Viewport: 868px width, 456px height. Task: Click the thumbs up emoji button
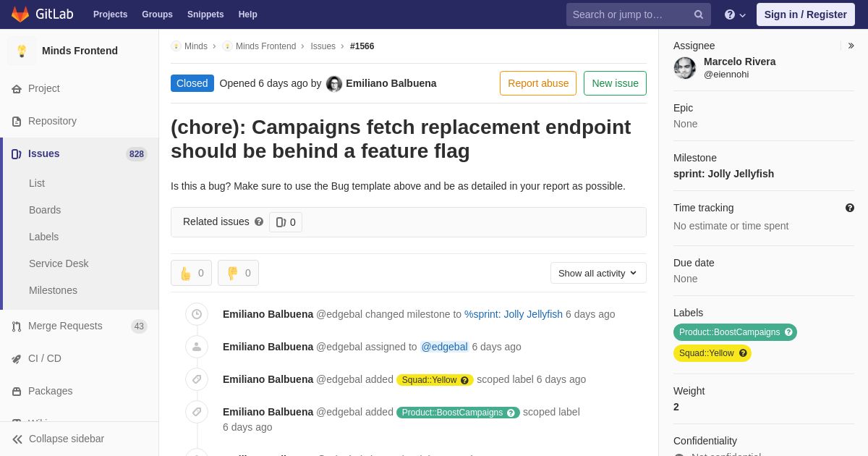tap(191, 273)
